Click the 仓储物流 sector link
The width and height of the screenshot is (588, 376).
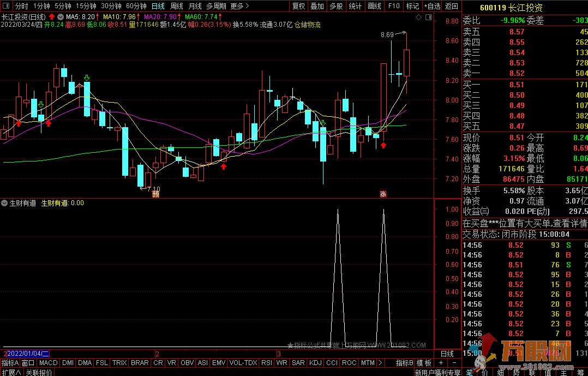pyautogui.click(x=308, y=25)
